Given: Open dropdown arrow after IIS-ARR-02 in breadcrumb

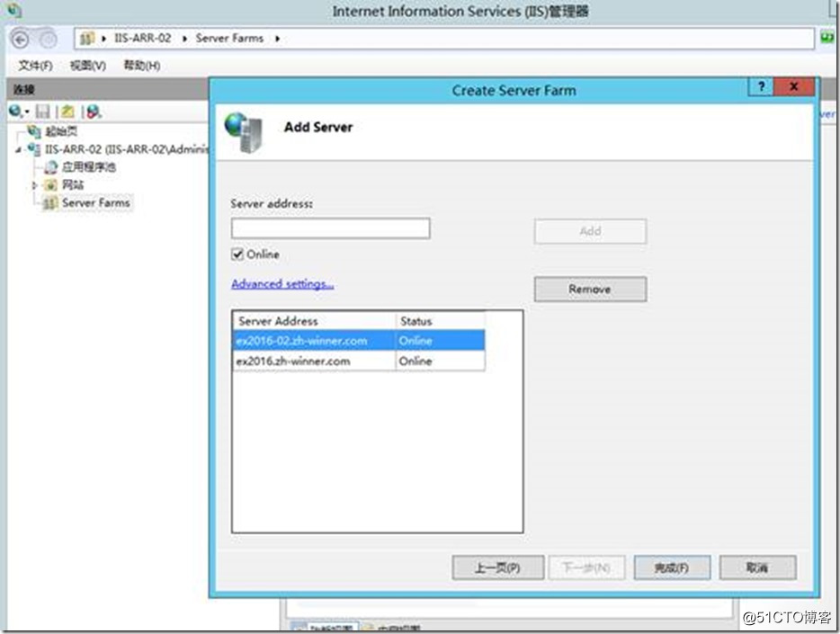Looking at the screenshot, I should click(x=184, y=39).
